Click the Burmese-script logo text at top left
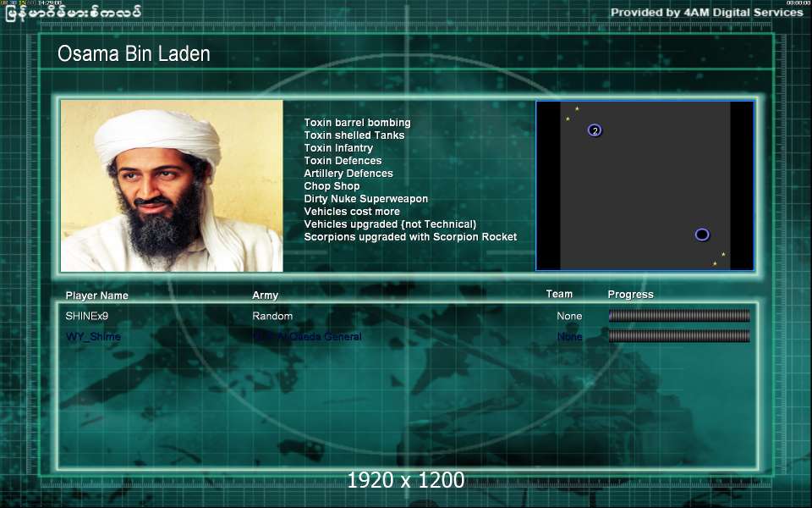 73,13
